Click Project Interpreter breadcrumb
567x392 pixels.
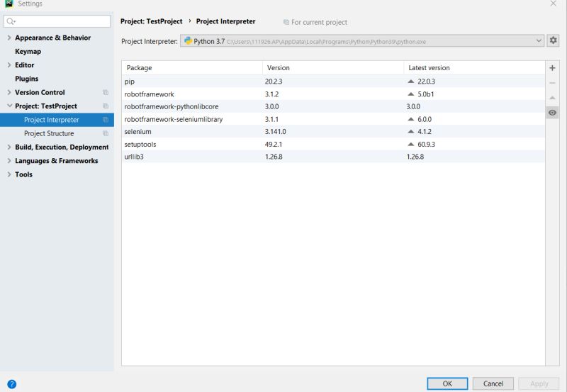coord(225,21)
